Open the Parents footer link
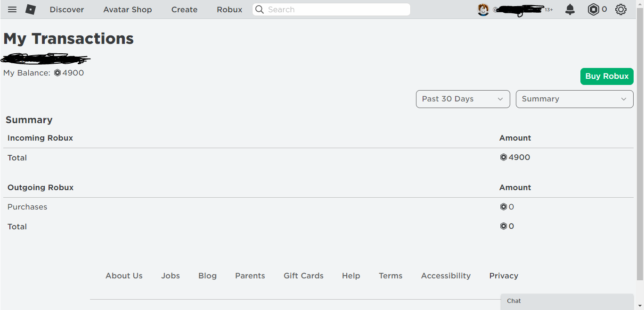This screenshot has width=644, height=310. click(x=250, y=276)
